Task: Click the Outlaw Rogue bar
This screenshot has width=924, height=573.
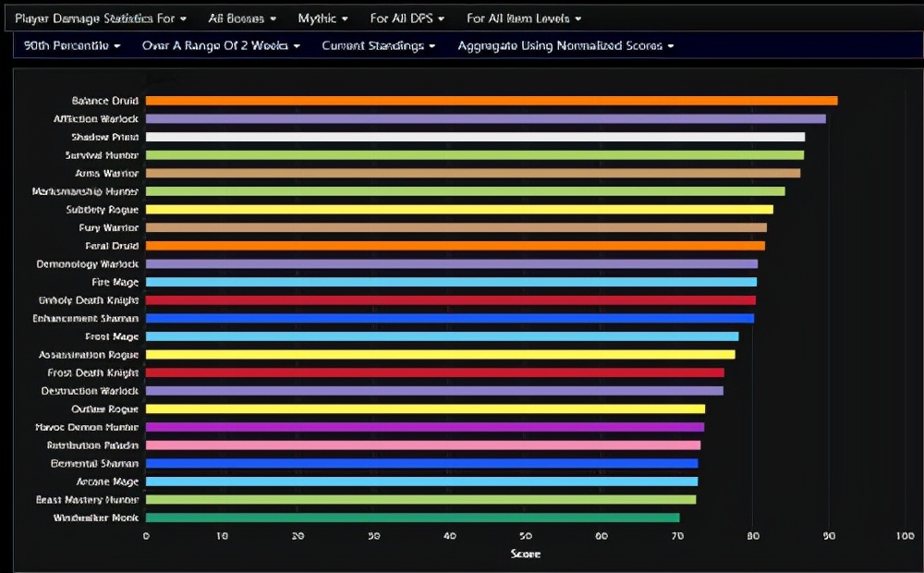Action: tap(425, 409)
